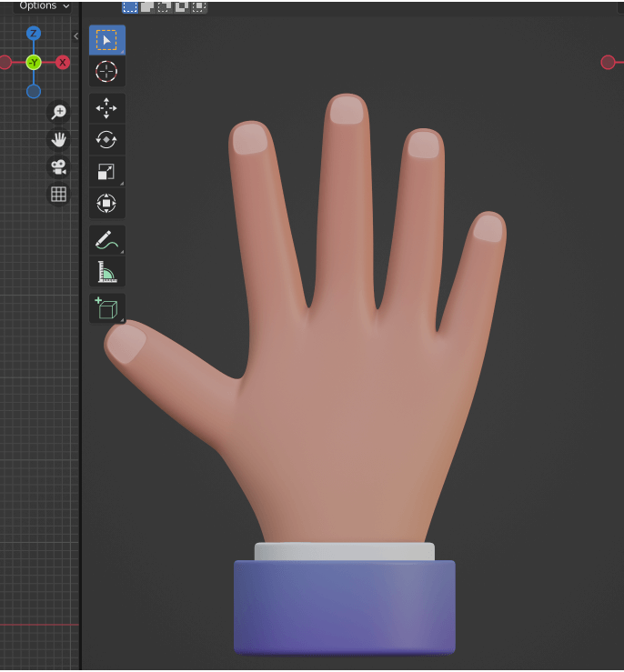Select the Scale tool
The height and width of the screenshot is (672, 624).
(x=106, y=172)
